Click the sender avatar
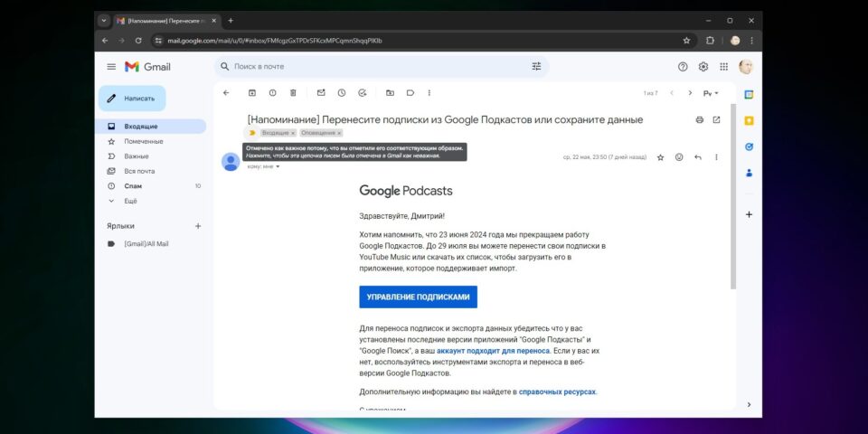868x434 pixels. [x=231, y=162]
